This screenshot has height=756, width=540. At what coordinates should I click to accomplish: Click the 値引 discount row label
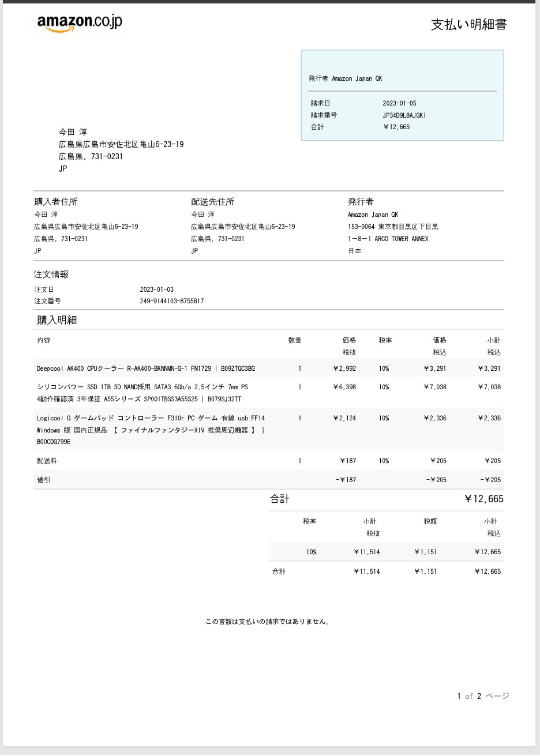click(x=44, y=480)
